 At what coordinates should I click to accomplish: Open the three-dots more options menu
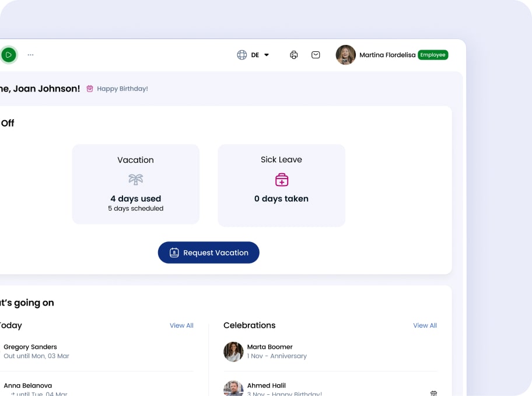pos(30,55)
